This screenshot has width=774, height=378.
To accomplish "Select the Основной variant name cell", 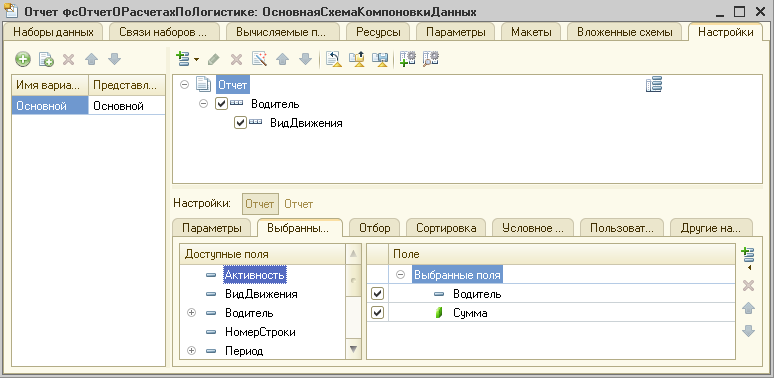I will pyautogui.click(x=50, y=106).
